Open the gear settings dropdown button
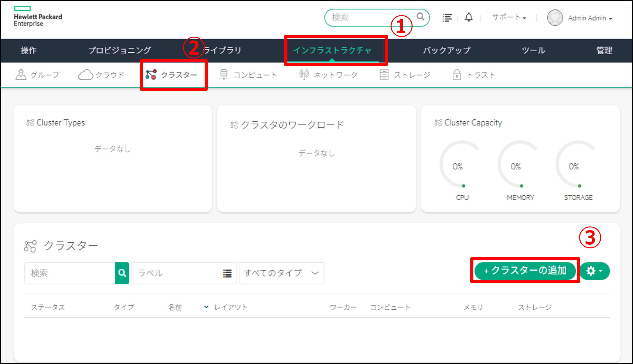The width and height of the screenshot is (633, 364). [x=595, y=271]
